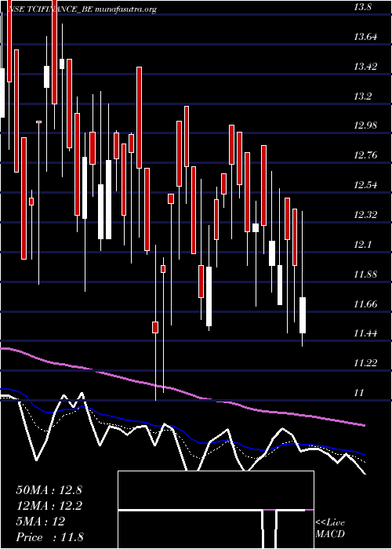Click the 13.2 price axis label
The image size is (392, 549).
tap(362, 96)
